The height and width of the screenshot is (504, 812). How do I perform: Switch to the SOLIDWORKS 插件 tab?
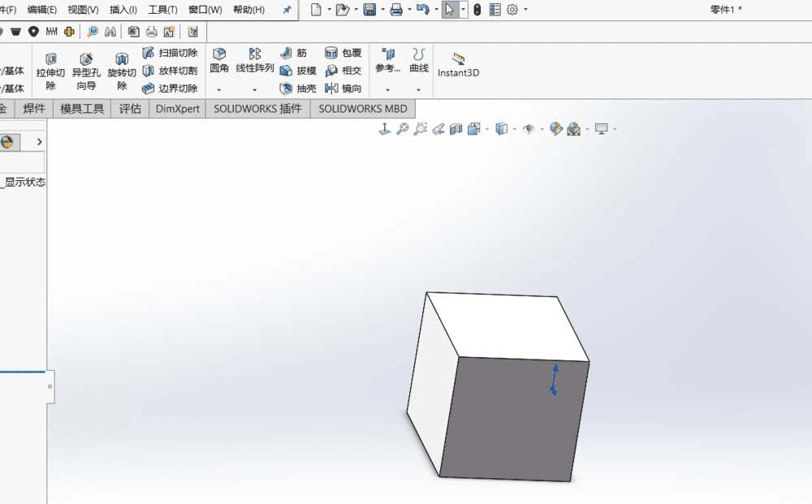(x=258, y=109)
